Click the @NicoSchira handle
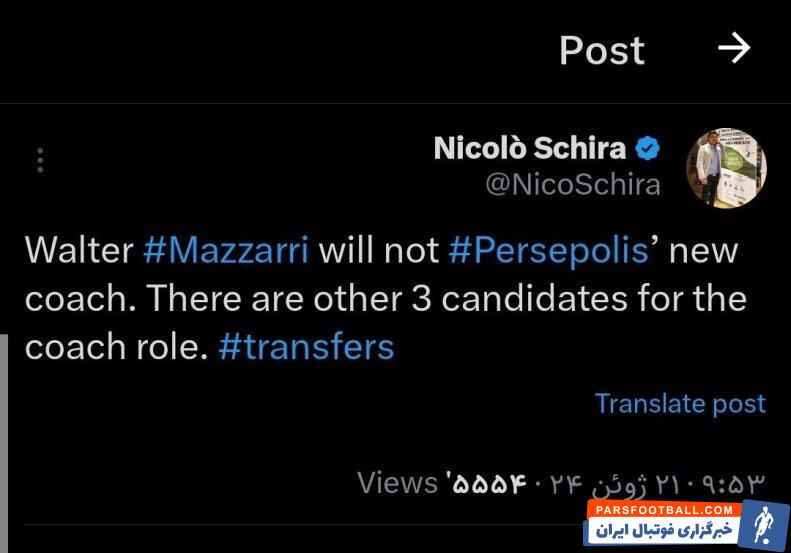This screenshot has height=553, width=791. (573, 185)
